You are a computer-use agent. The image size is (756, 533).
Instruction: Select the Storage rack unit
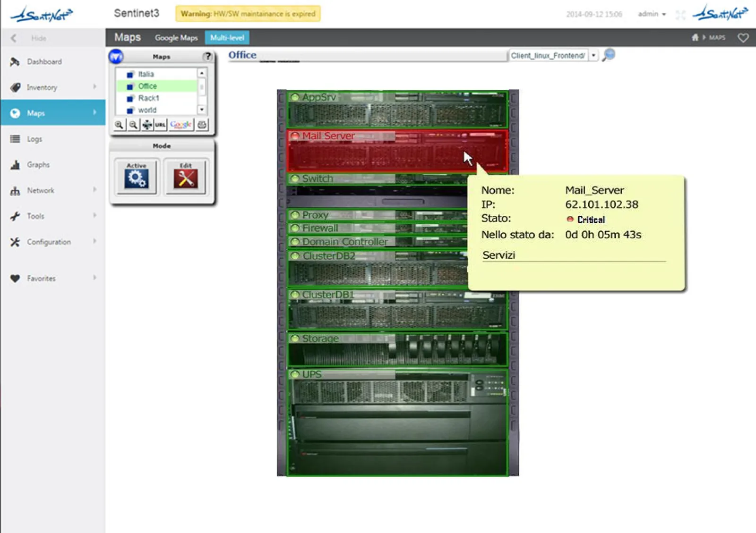click(x=397, y=349)
